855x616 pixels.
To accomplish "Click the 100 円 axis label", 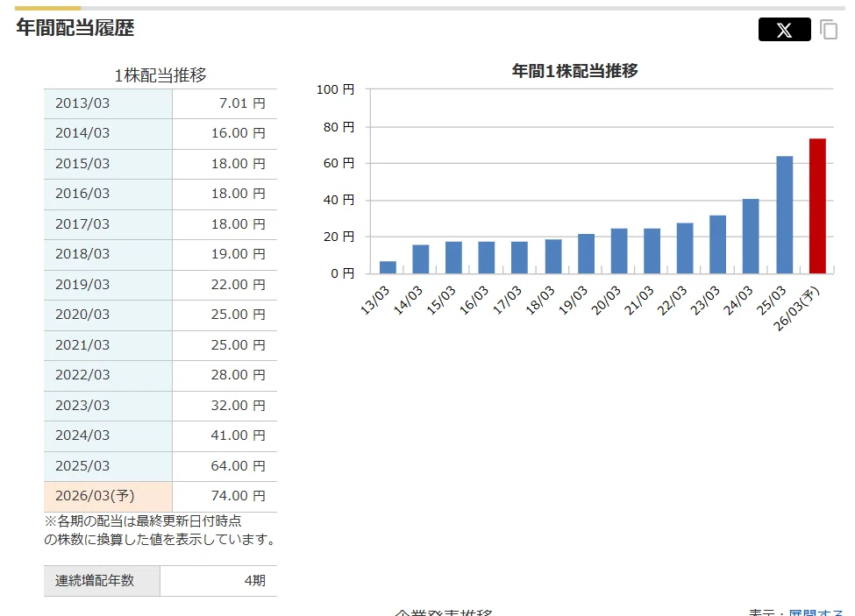I will pos(335,89).
